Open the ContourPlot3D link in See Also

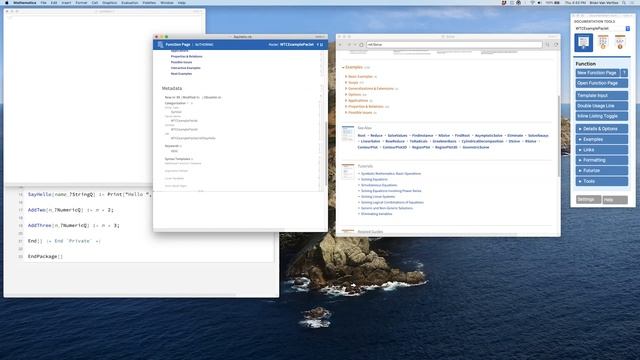(395, 147)
